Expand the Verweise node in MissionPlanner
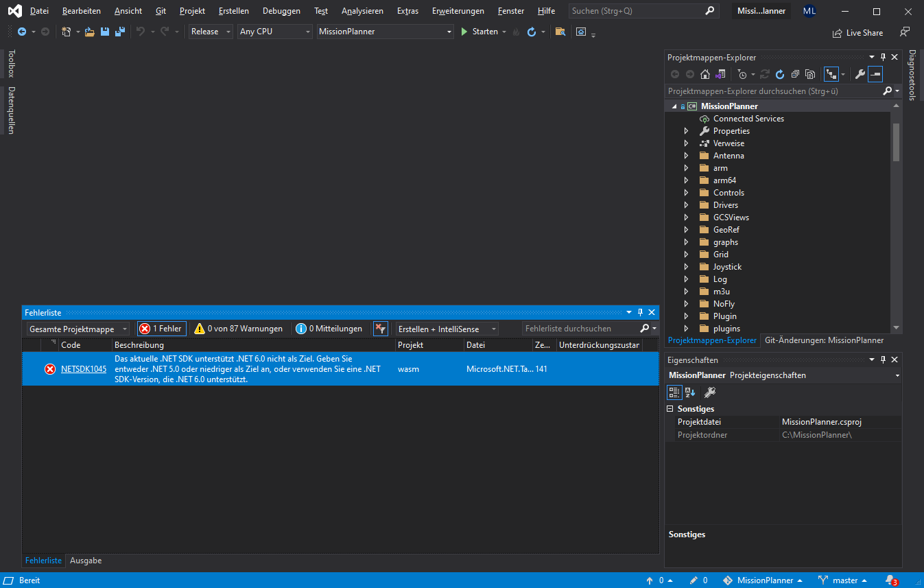The height and width of the screenshot is (588, 924). pyautogui.click(x=687, y=143)
